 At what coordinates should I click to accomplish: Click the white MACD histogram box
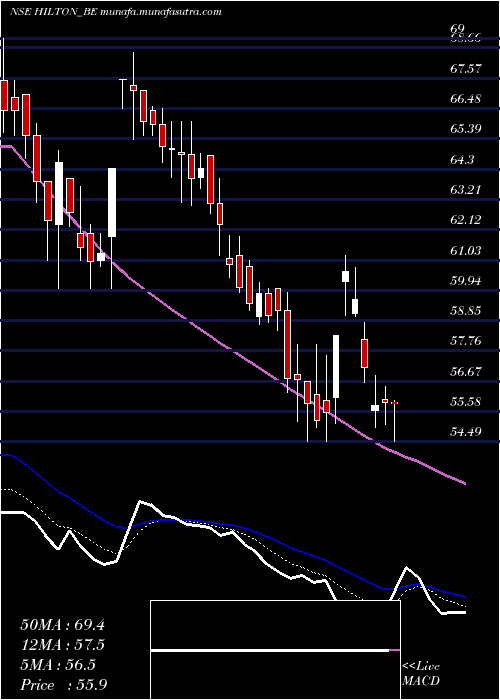point(275,650)
